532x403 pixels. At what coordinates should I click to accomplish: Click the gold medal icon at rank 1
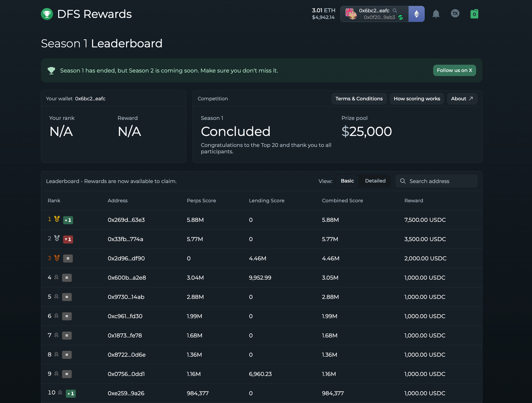click(57, 219)
